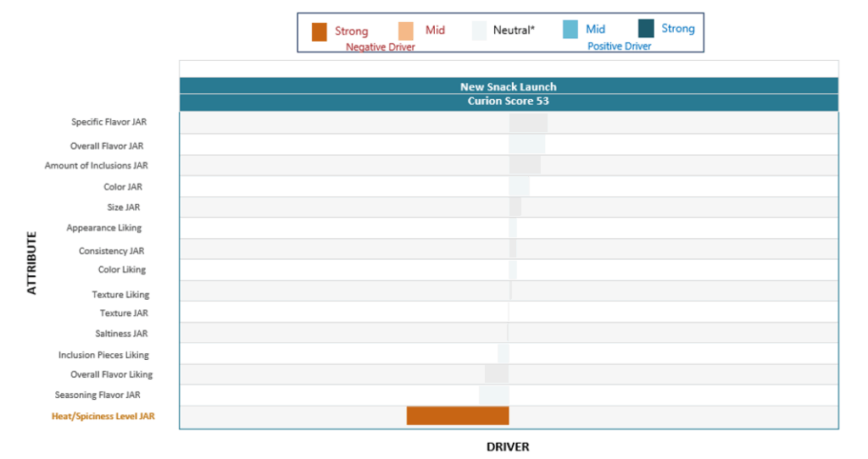The height and width of the screenshot is (459, 868).
Task: Click the 'Saltiness JAR' label
Action: click(x=121, y=334)
